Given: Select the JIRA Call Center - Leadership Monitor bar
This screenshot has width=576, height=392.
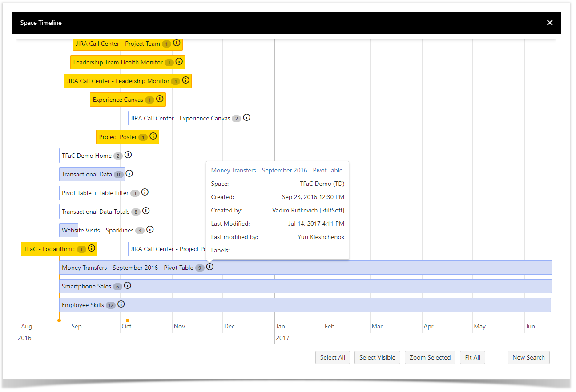Looking at the screenshot, I should click(118, 81).
